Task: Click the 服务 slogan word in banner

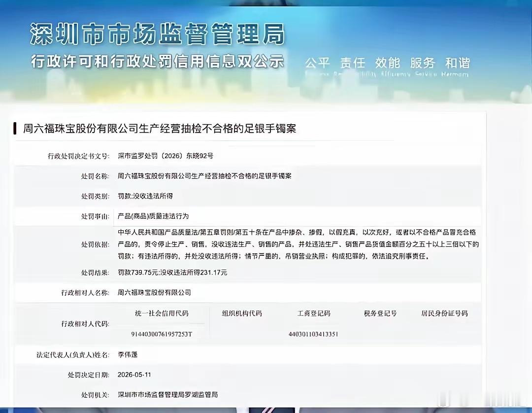Action: [423, 63]
